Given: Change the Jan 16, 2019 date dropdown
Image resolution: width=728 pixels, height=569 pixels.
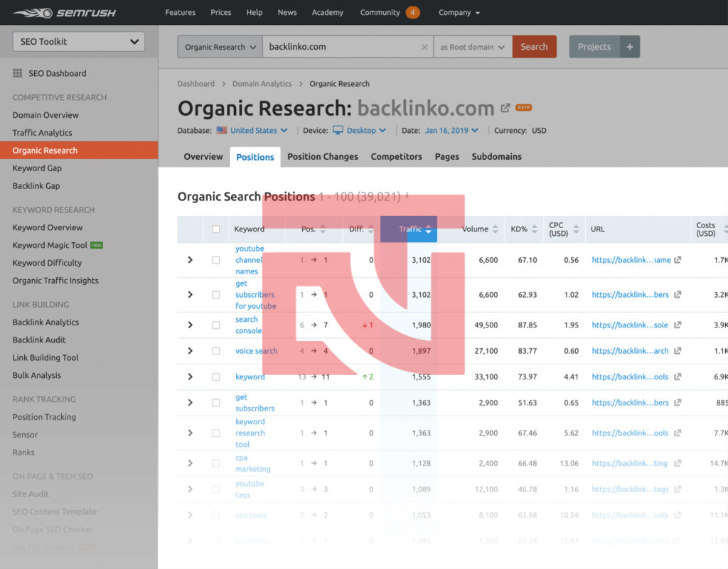Looking at the screenshot, I should pyautogui.click(x=451, y=130).
